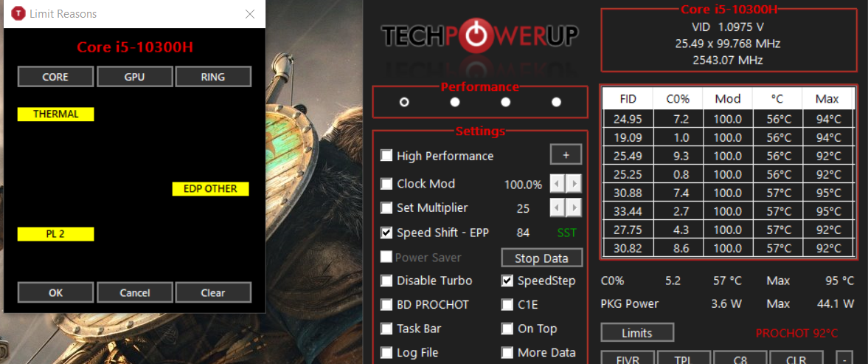Click the FID cell 24.95
The image size is (868, 364).
[x=628, y=119]
